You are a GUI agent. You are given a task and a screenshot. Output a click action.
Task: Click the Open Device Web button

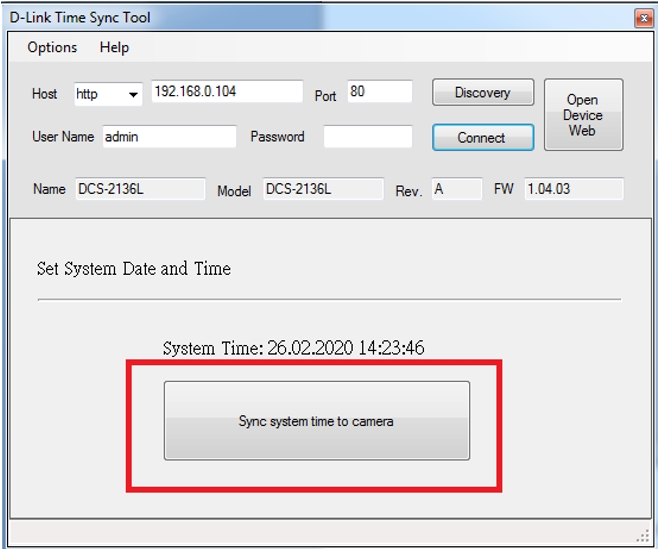pyautogui.click(x=582, y=115)
